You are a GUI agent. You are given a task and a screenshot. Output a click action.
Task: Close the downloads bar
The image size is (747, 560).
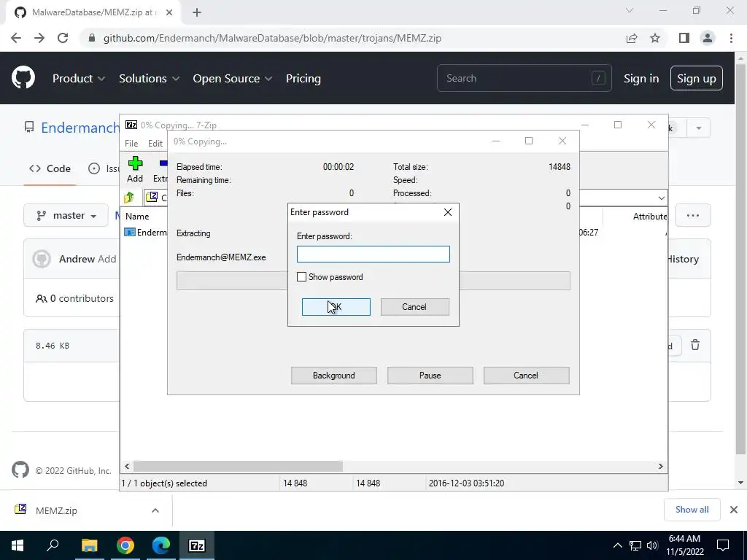(x=734, y=510)
